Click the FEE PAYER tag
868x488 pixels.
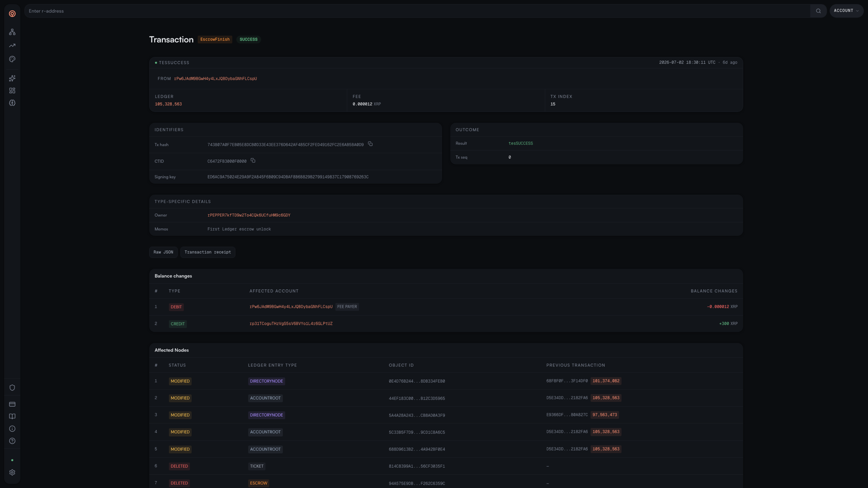pos(347,307)
